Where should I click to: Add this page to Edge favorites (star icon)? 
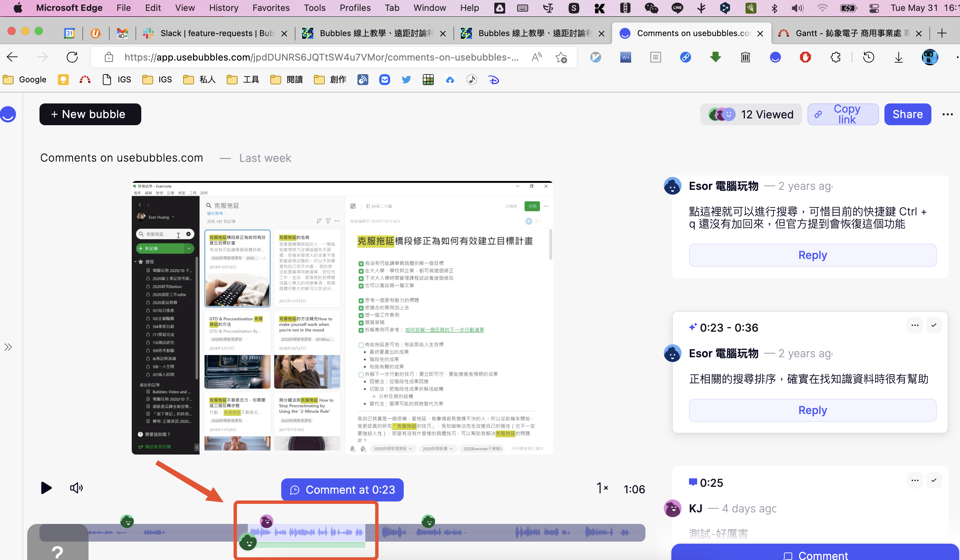561,57
